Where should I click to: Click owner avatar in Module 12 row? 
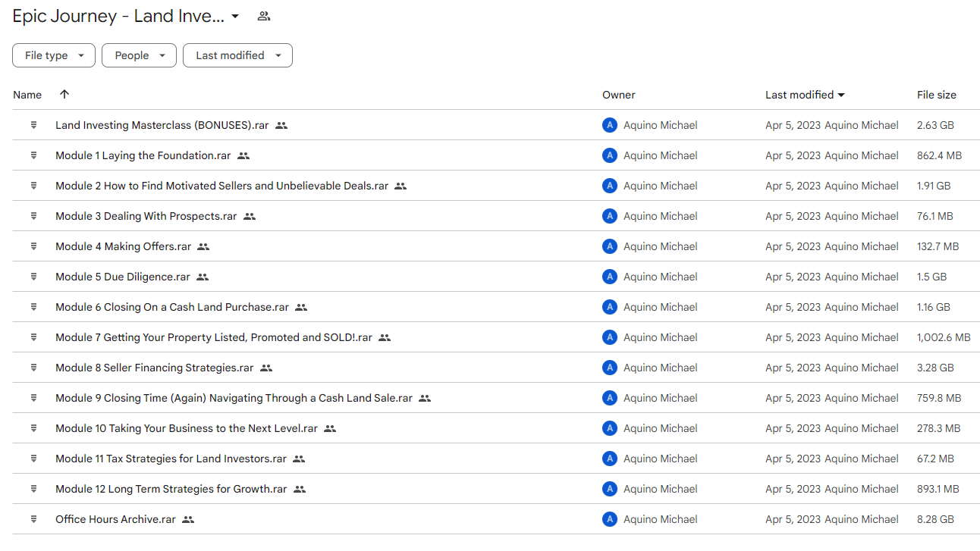coord(610,489)
